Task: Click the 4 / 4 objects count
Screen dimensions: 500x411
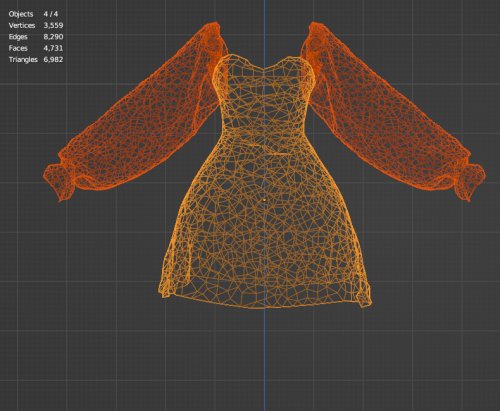Action: click(x=51, y=14)
